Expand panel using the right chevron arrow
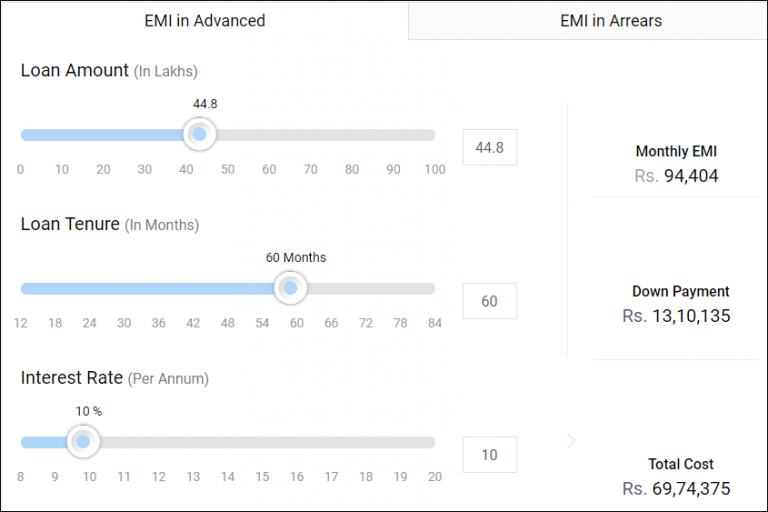Image resolution: width=768 pixels, height=512 pixels. click(x=571, y=441)
